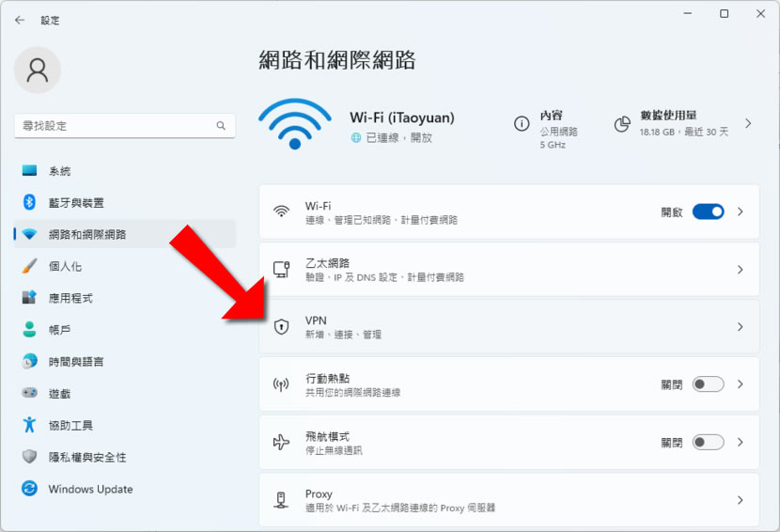Turn off the Wi-Fi toggle
Screen dimensions: 780x532
click(x=708, y=211)
